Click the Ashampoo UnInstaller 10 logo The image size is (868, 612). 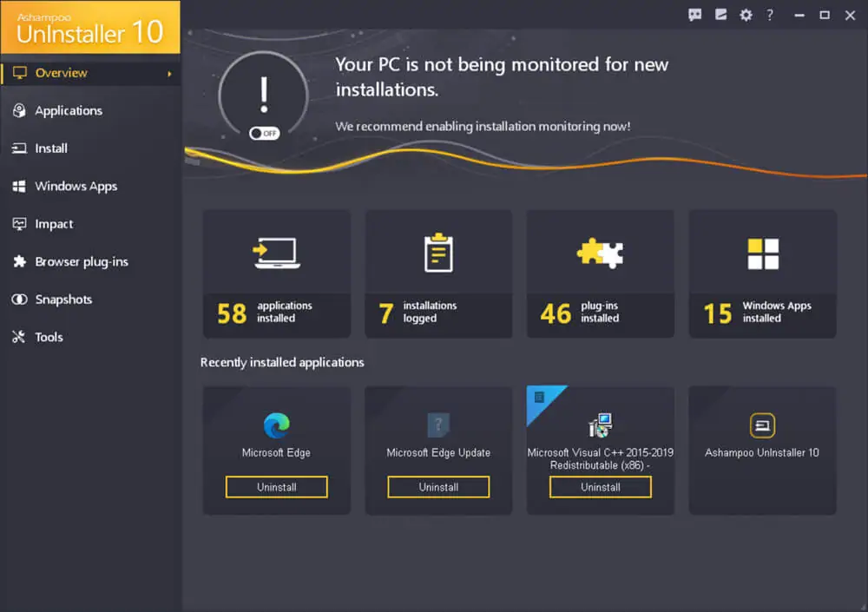click(x=90, y=27)
